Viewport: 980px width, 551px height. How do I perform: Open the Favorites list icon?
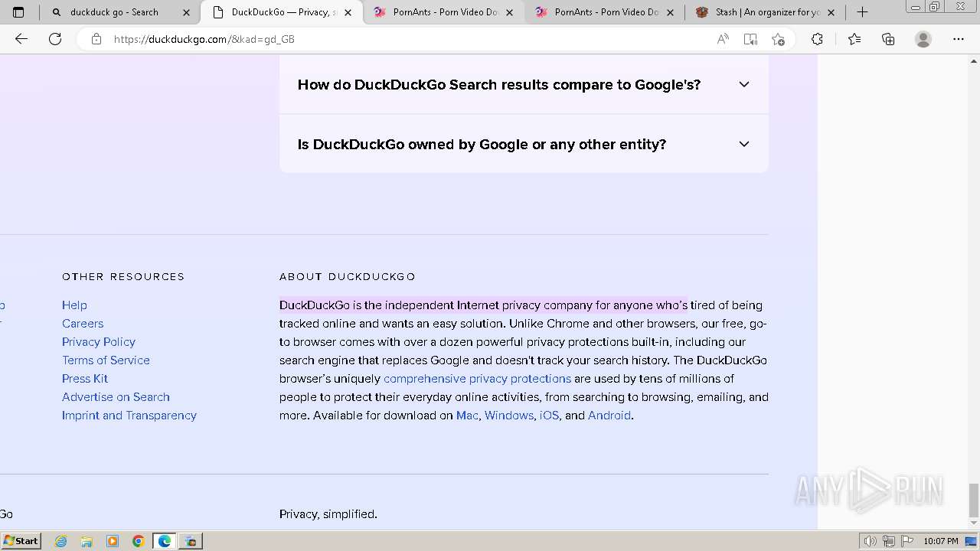tap(854, 39)
